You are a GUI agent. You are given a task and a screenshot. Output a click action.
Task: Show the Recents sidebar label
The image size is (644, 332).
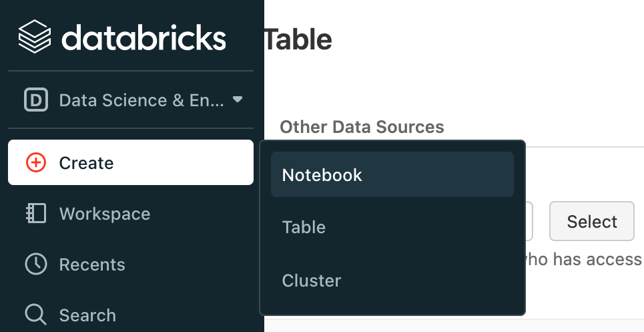click(x=92, y=265)
